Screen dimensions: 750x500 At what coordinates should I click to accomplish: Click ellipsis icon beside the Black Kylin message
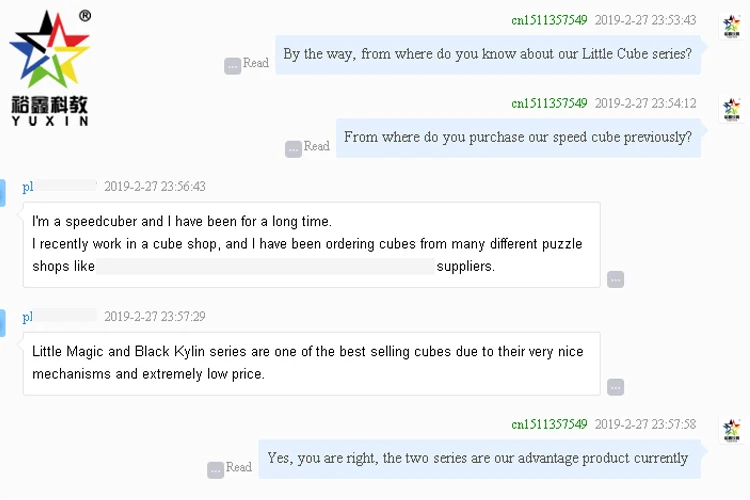tap(615, 387)
